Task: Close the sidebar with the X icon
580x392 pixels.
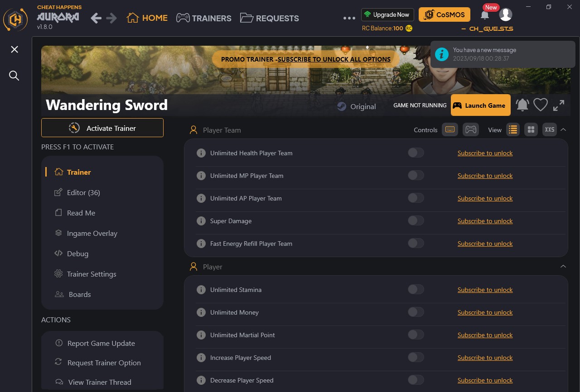Action: (14, 49)
